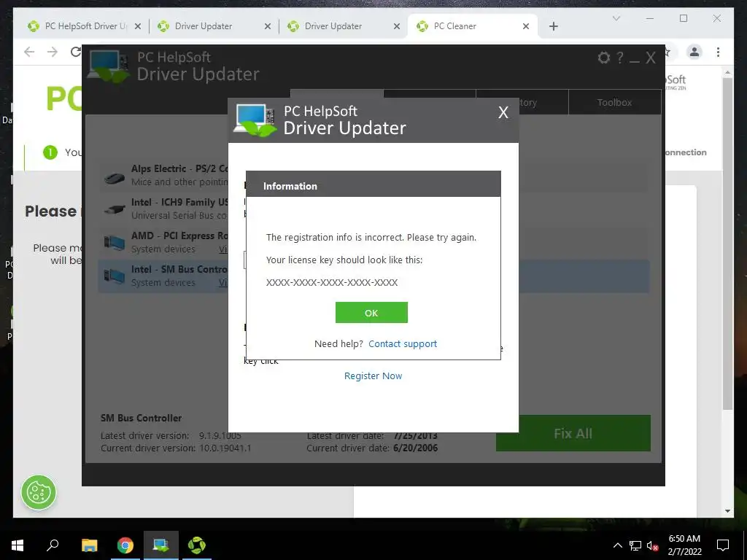The image size is (747, 560).
Task: Show hidden system tray icons
Action: coord(617,545)
